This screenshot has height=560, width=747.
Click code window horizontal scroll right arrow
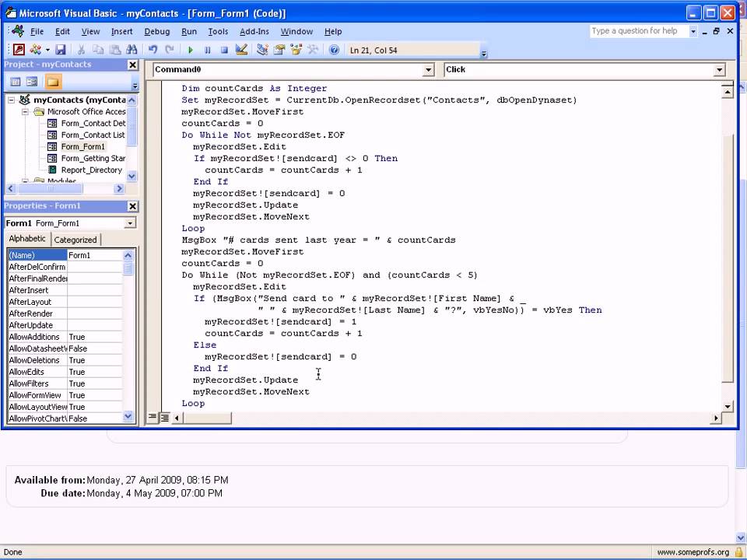716,418
